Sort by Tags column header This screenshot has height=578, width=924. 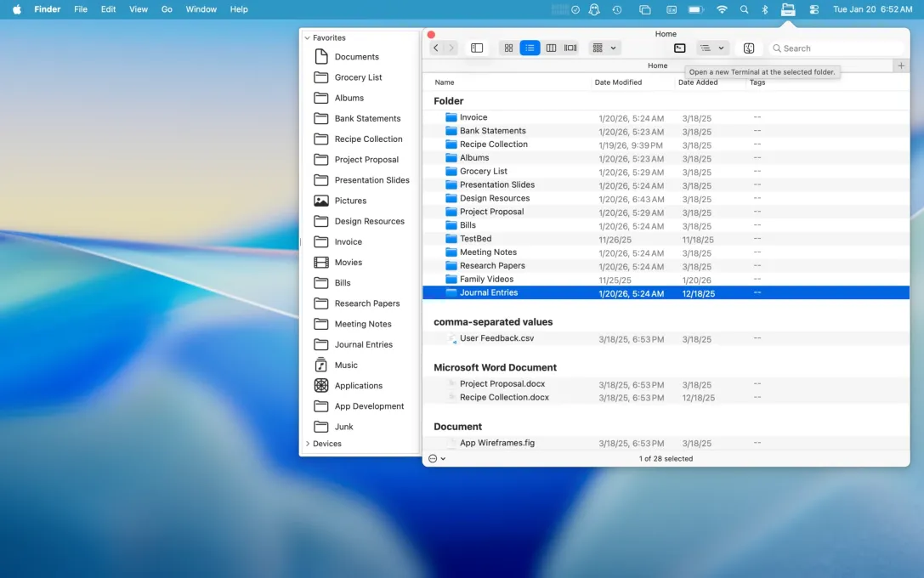click(757, 82)
